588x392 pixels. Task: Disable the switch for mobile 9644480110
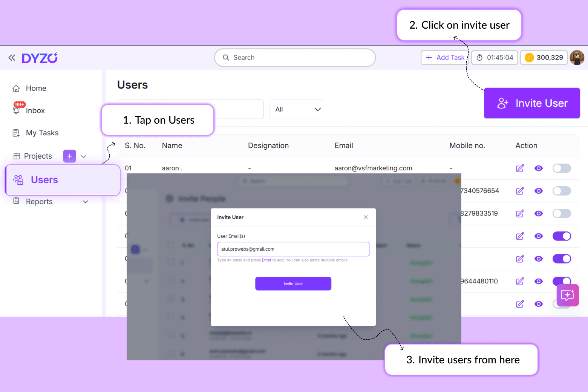562,280
